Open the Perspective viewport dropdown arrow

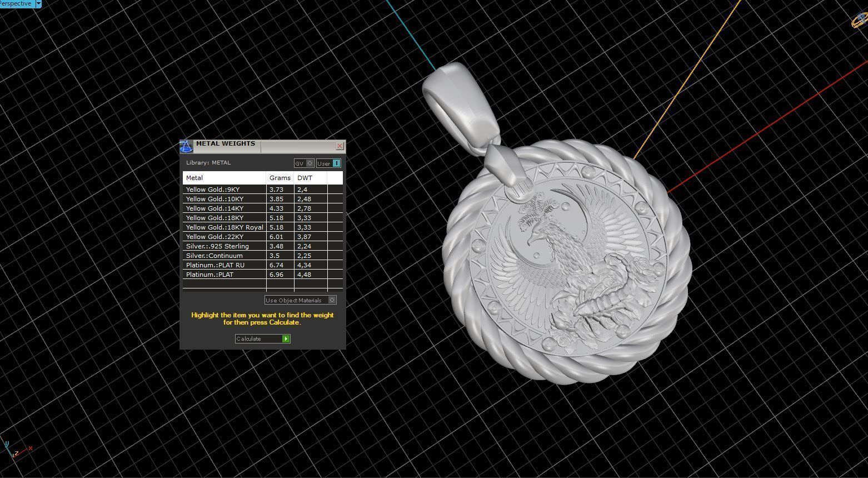38,3
